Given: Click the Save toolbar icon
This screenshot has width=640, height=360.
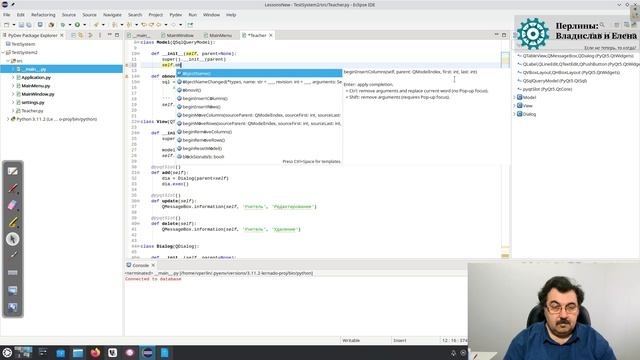Looking at the screenshot, I should (x=22, y=25).
